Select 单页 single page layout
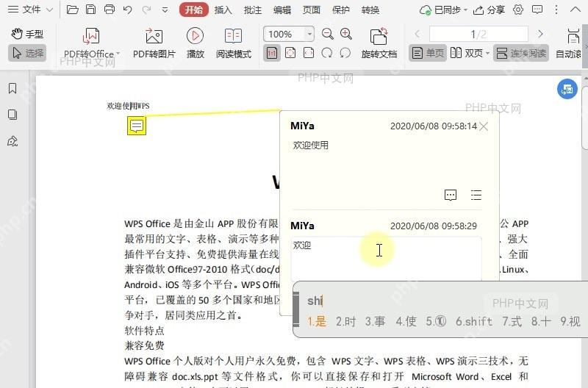The height and width of the screenshot is (388, 588). point(428,53)
